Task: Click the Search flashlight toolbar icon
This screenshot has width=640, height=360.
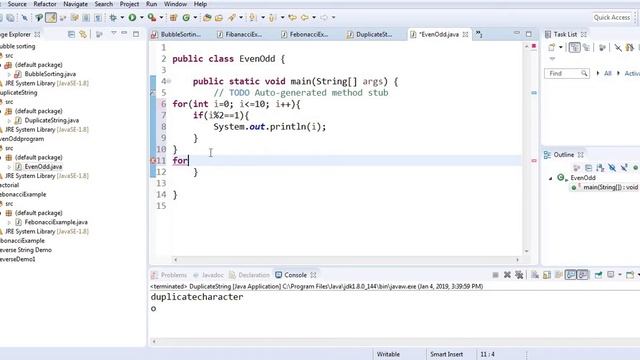Action: click(x=232, y=18)
